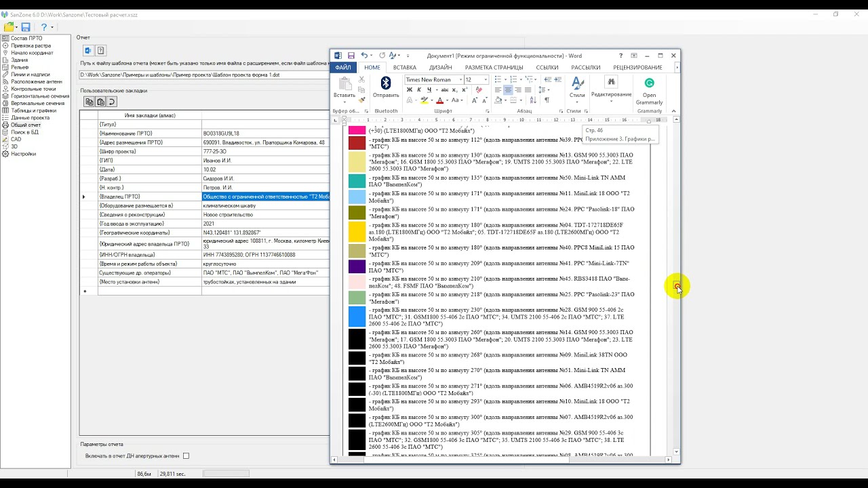Open the font name dropdown (Times New Roman)

pyautogui.click(x=461, y=79)
